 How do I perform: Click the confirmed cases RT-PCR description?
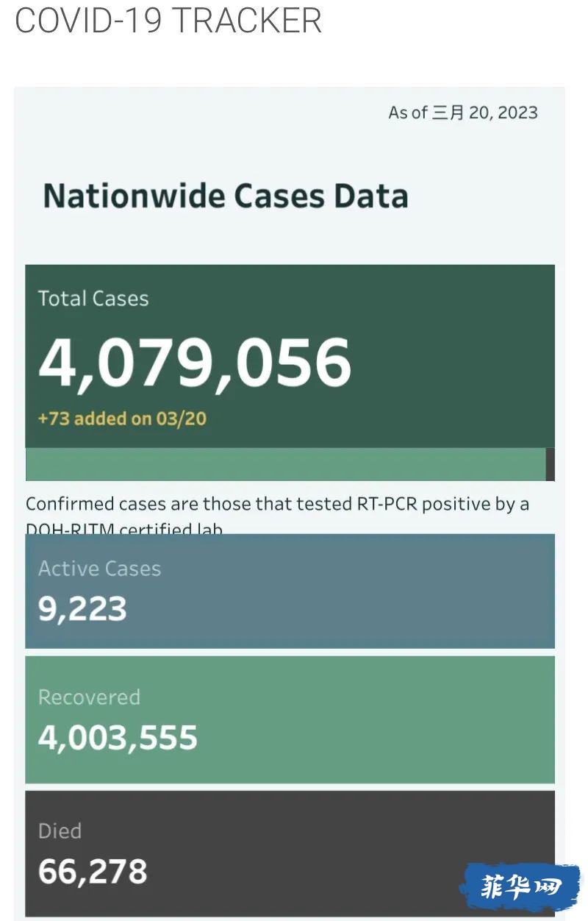click(278, 505)
